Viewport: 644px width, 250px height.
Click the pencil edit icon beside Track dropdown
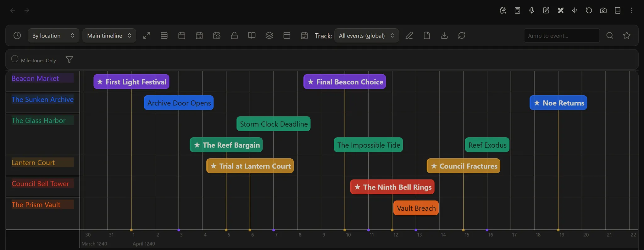tap(409, 36)
